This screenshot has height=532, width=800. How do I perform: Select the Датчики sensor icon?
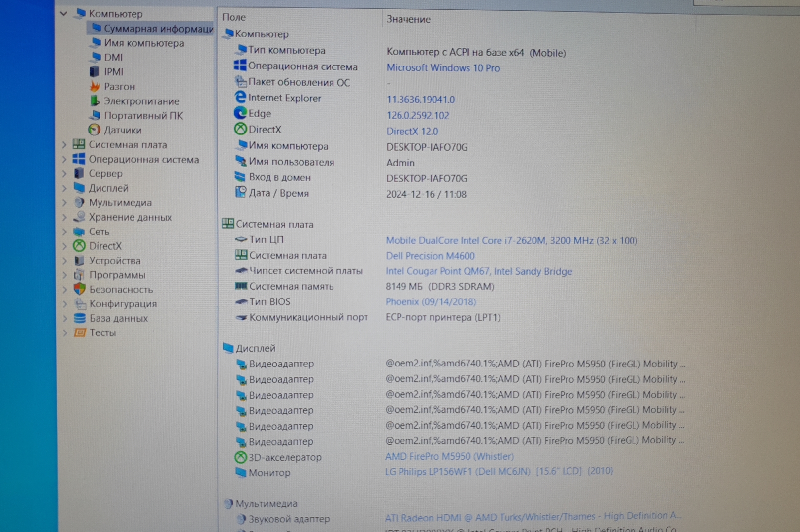click(94, 130)
